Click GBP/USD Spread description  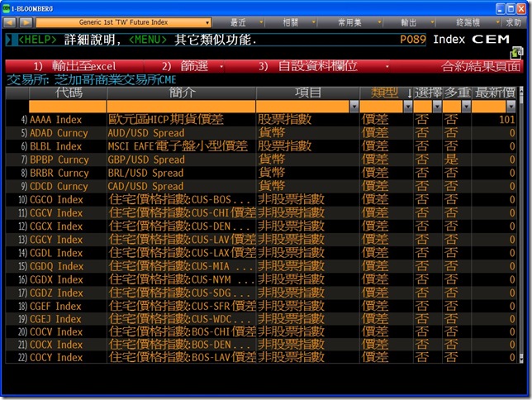(x=146, y=160)
